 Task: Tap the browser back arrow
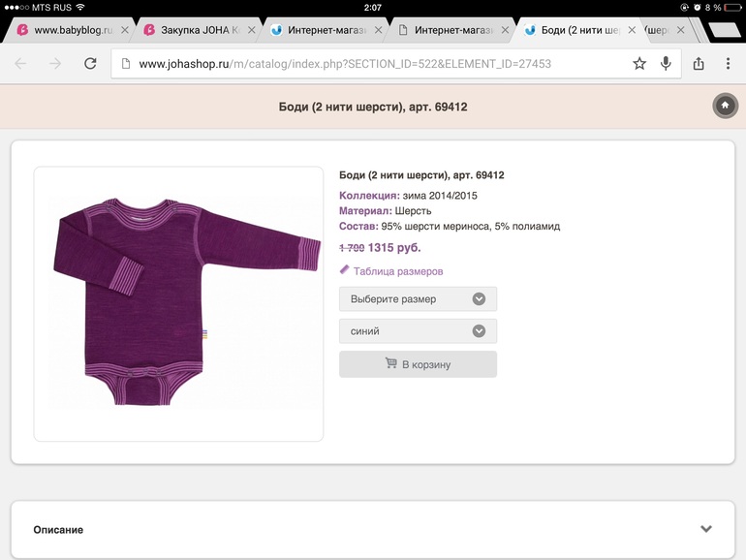20,64
